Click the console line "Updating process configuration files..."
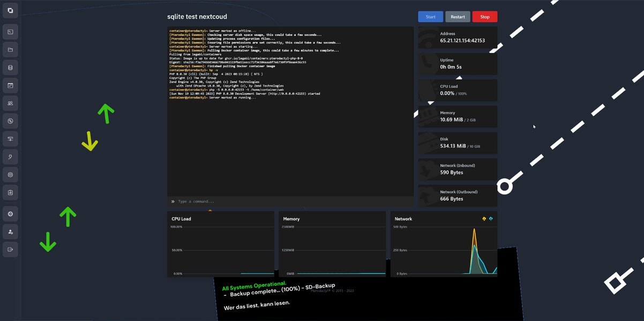This screenshot has width=644, height=321. pyautogui.click(x=242, y=39)
